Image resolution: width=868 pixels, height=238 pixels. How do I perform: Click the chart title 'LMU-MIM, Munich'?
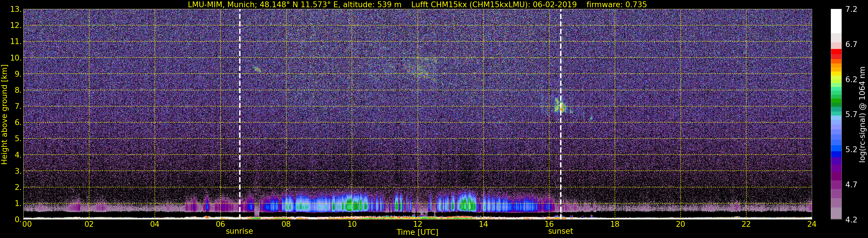222,4
